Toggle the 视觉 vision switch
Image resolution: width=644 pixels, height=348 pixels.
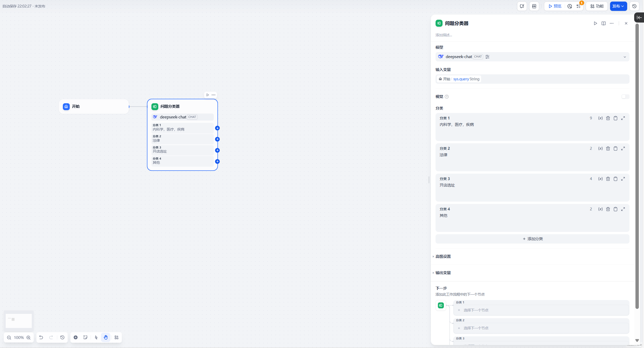(x=625, y=97)
